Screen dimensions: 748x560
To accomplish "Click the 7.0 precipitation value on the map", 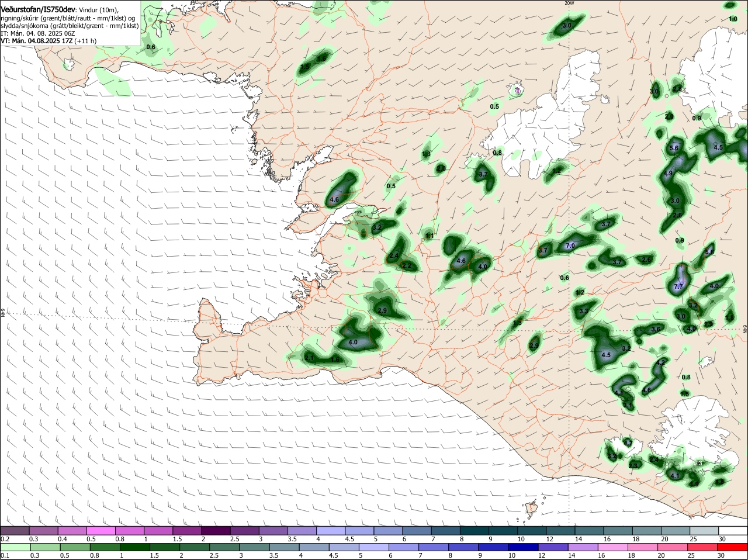I will pos(570,246).
